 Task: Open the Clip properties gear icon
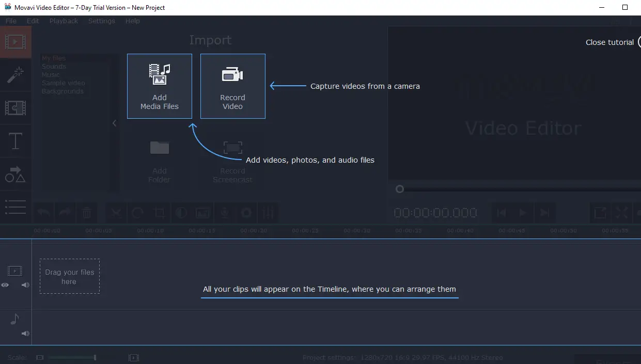(246, 212)
